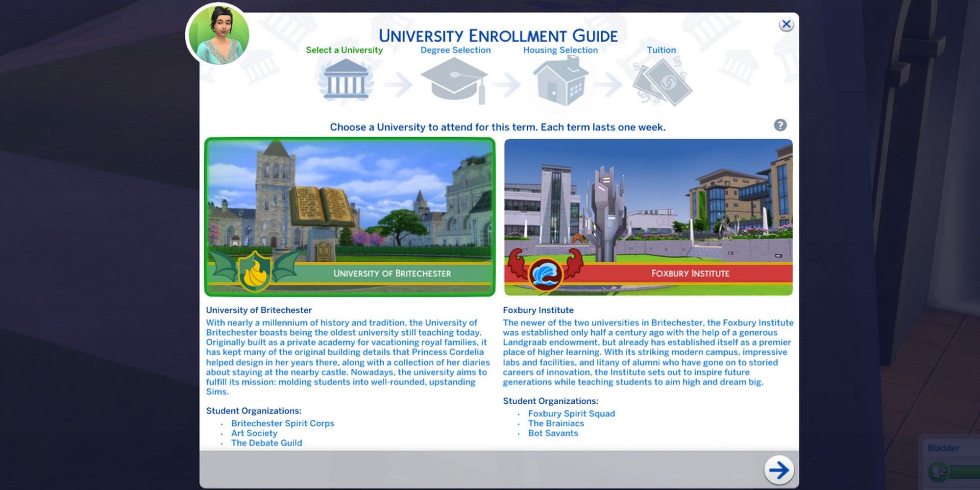Click the University of Britechester banner title
This screenshot has height=490, width=980.
tap(392, 273)
